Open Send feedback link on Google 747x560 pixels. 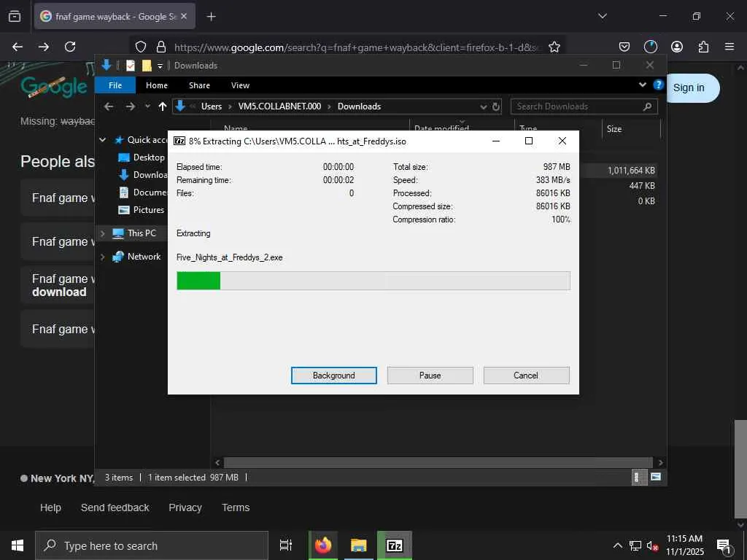[x=115, y=507]
